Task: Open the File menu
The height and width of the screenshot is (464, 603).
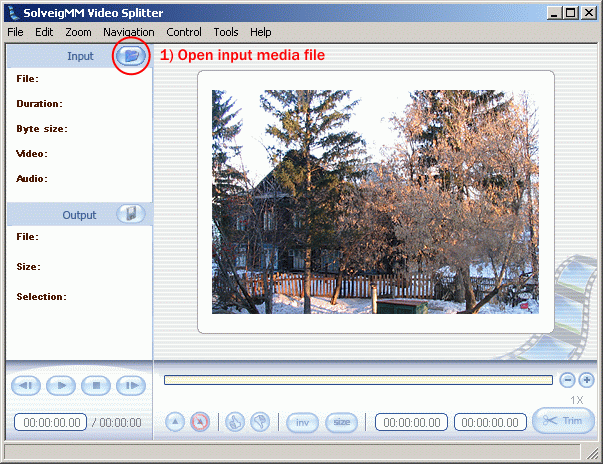Action: coord(15,32)
